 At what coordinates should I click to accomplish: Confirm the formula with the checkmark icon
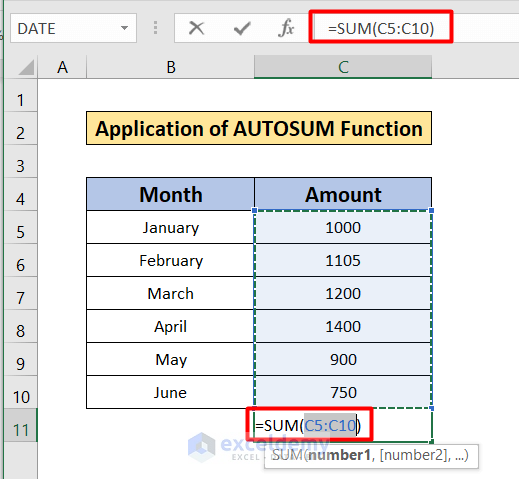coord(242,28)
